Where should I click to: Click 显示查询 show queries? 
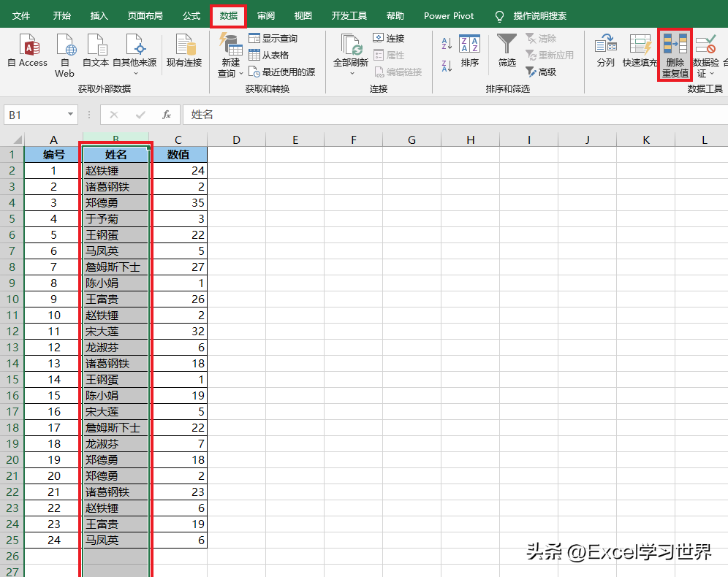tap(273, 38)
